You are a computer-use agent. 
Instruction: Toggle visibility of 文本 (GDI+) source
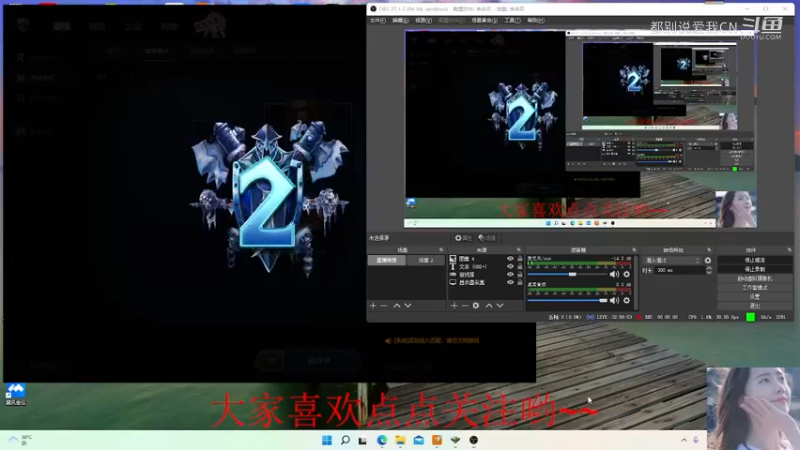pyautogui.click(x=510, y=266)
